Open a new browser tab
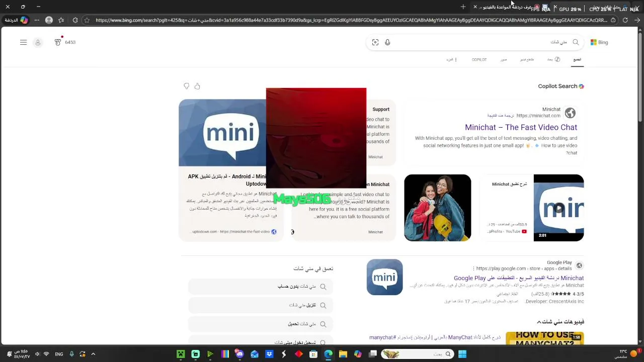644x362 pixels. pyautogui.click(x=463, y=7)
